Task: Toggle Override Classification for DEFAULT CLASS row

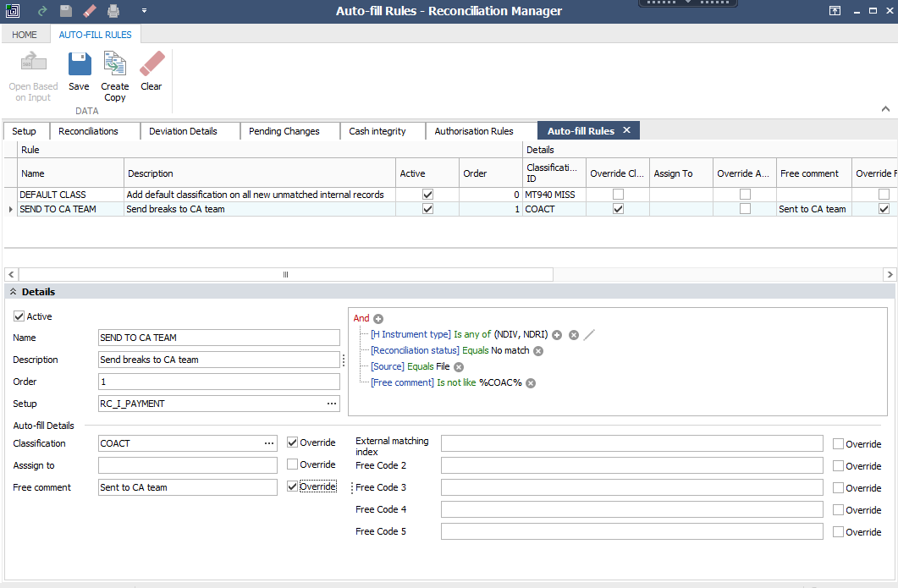Action: coord(618,195)
